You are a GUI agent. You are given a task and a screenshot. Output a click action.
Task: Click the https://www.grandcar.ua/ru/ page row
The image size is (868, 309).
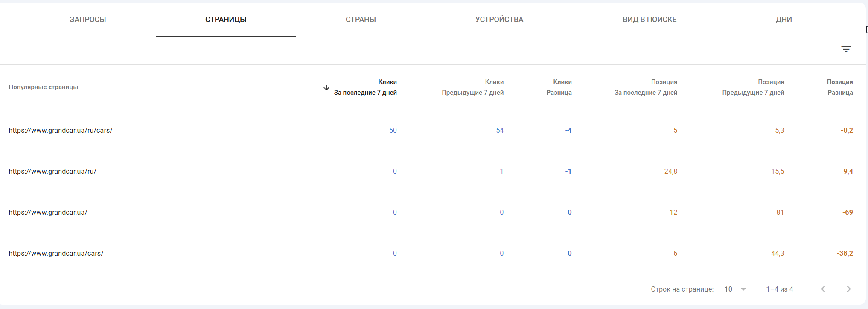click(x=52, y=172)
